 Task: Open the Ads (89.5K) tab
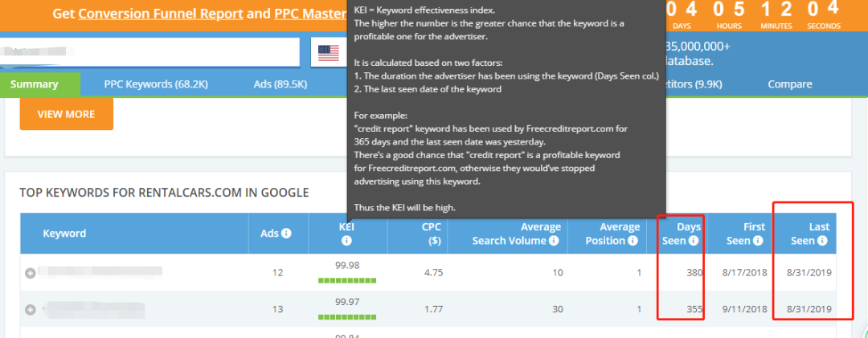[x=280, y=84]
